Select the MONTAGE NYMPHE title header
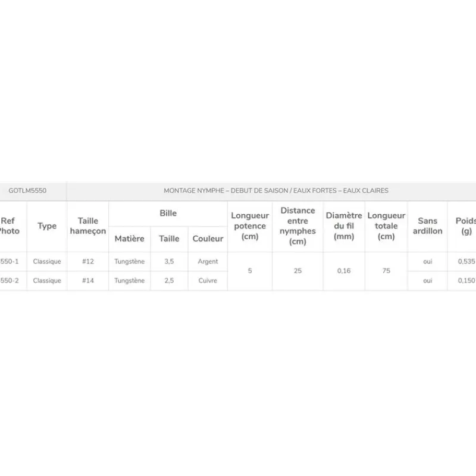This screenshot has width=476, height=476. tap(275, 190)
